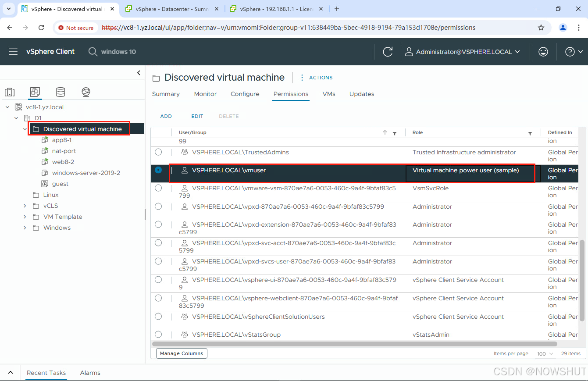Select radio for vSphereClientSolutionUsers row

pos(158,316)
